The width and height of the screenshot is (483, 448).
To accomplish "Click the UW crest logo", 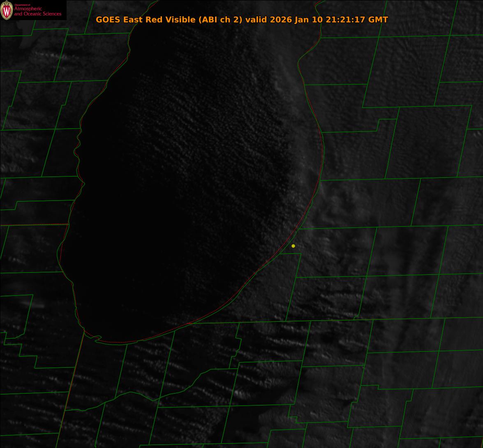I will pyautogui.click(x=7, y=11).
